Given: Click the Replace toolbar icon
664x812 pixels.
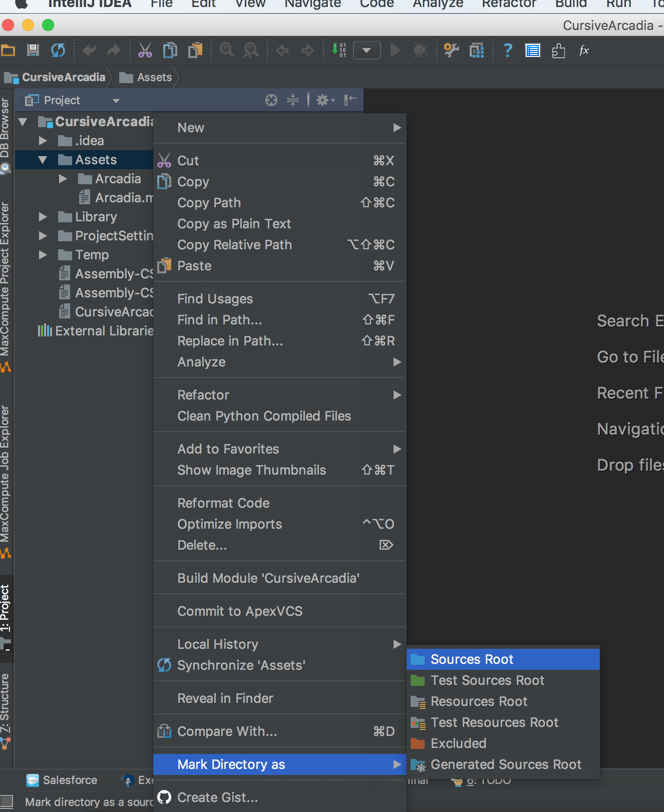Looking at the screenshot, I should tap(251, 51).
